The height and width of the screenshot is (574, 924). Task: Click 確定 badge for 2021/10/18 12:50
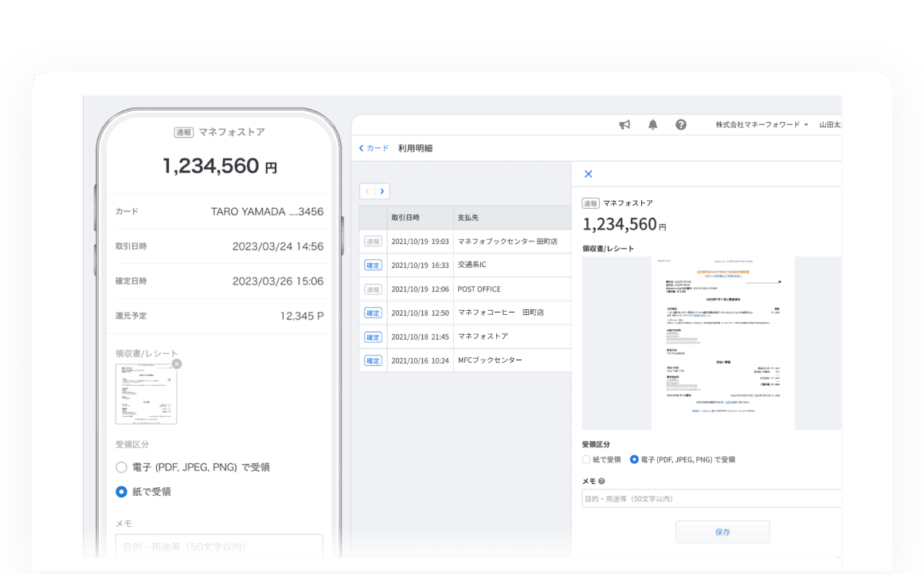(373, 313)
